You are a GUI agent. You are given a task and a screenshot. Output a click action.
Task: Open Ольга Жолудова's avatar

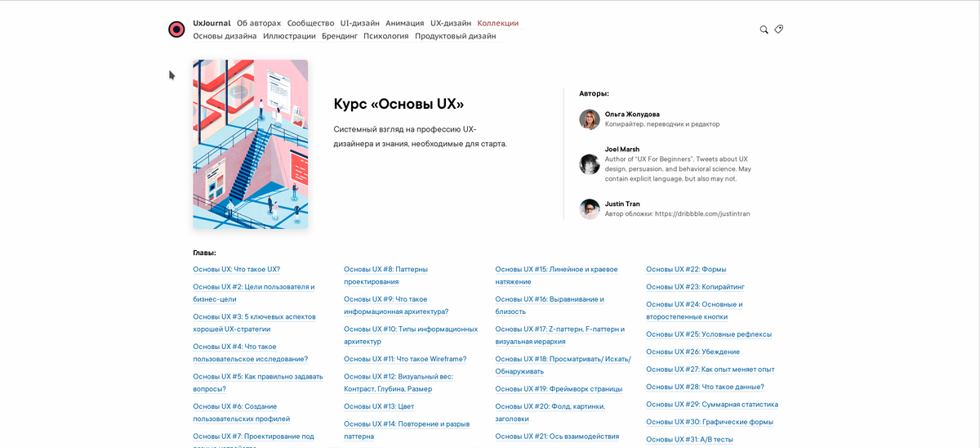pyautogui.click(x=590, y=119)
